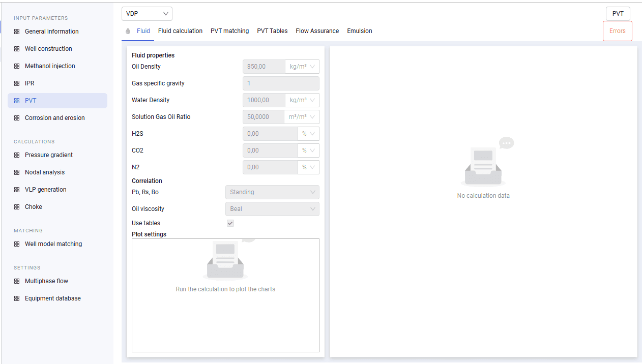Image resolution: width=642 pixels, height=364 pixels.
Task: Click the Gas specific gravity field
Action: [x=281, y=83]
